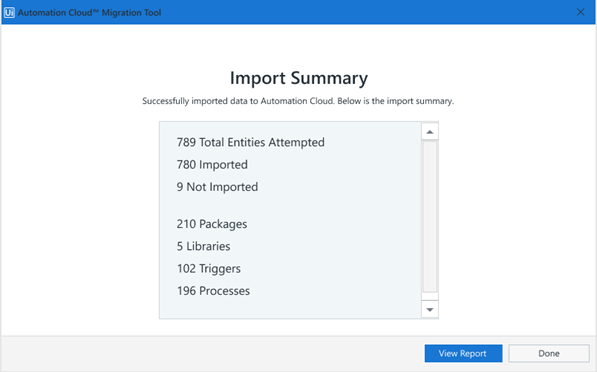Select the '210 Packages' line
597x372 pixels.
coord(212,224)
